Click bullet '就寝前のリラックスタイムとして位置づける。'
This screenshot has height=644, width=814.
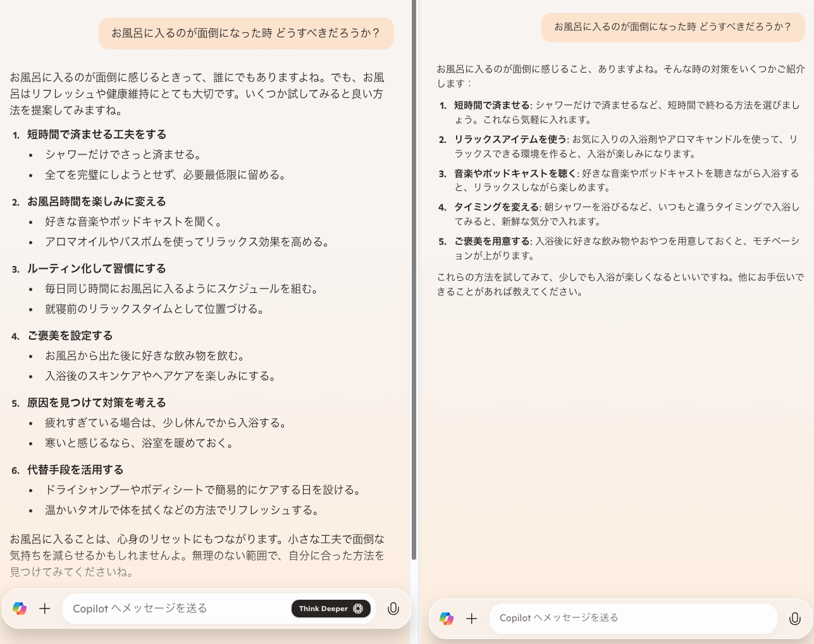point(154,309)
